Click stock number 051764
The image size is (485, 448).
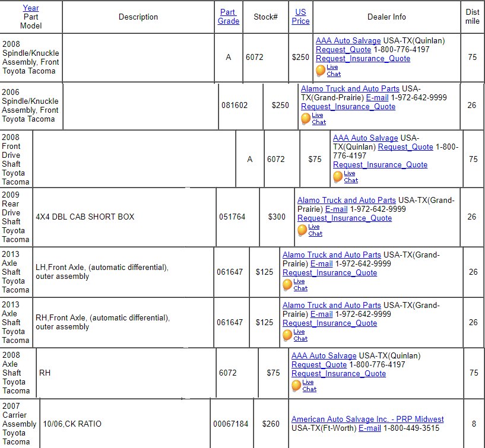[x=232, y=217]
